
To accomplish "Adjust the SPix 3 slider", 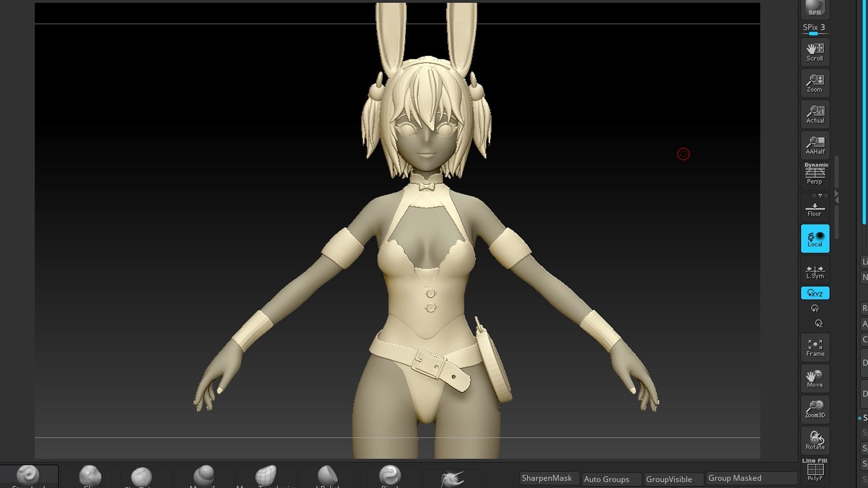I will (x=815, y=29).
